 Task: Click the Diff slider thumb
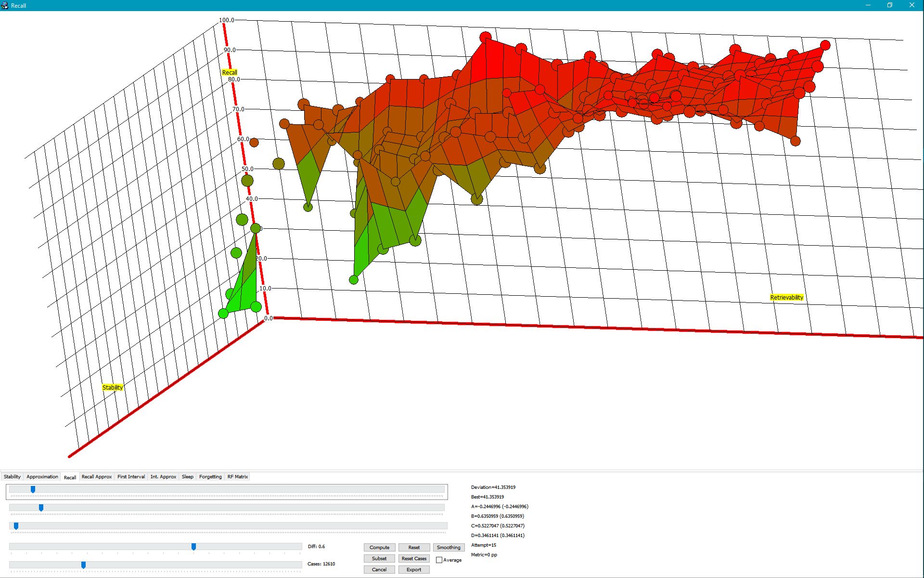[x=193, y=547]
